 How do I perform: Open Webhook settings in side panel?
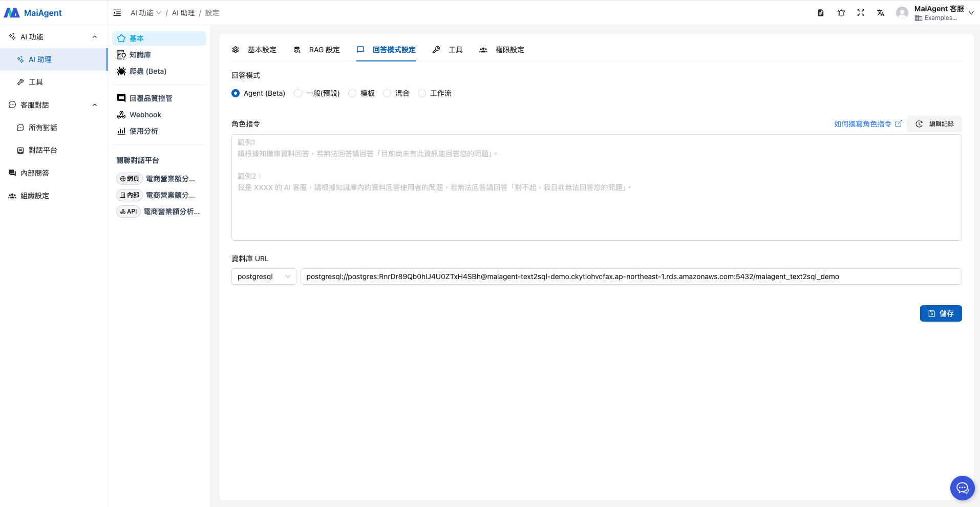(x=145, y=115)
